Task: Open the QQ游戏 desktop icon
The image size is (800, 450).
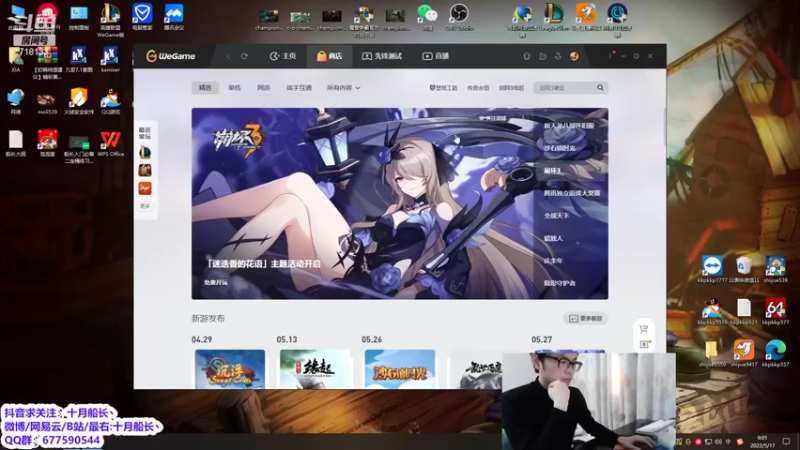Action: (x=111, y=101)
